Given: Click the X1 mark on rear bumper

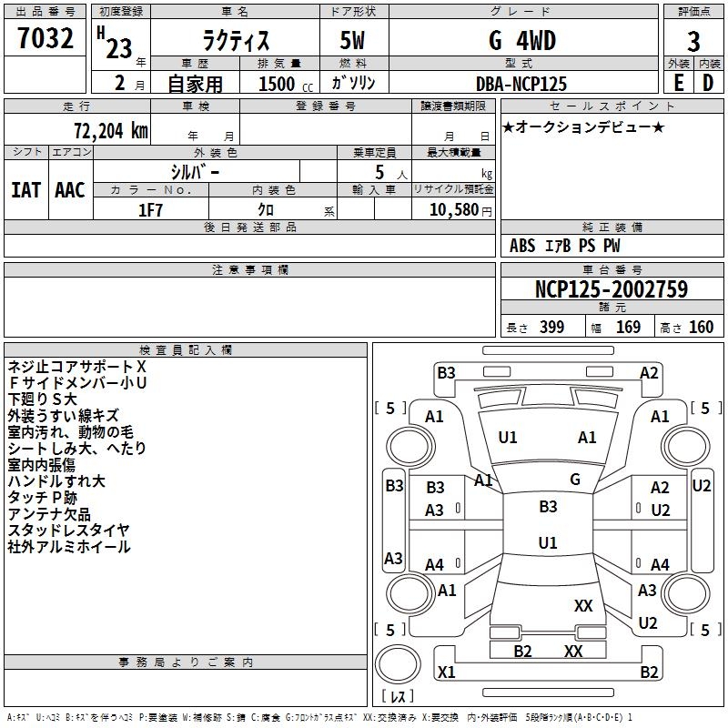Looking at the screenshot, I should (446, 672).
